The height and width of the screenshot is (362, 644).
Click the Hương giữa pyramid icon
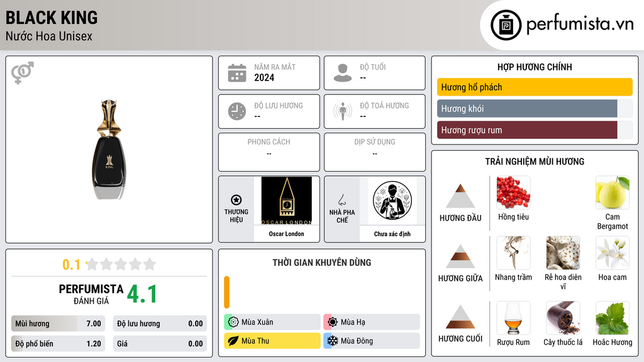(460, 256)
